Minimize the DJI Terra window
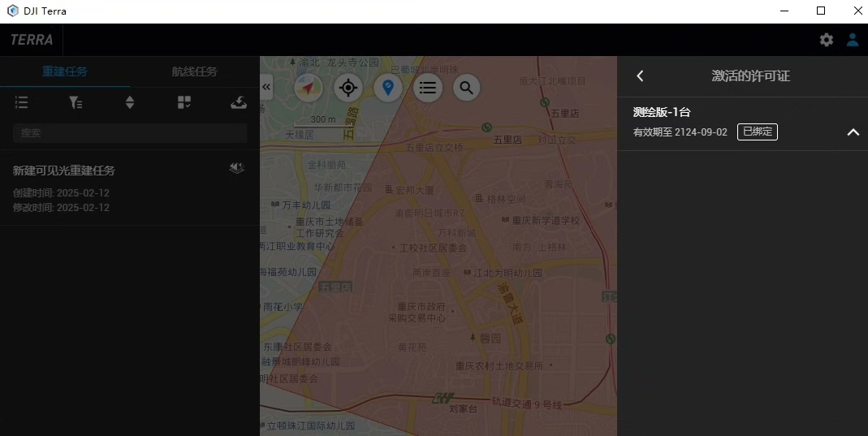 784,11
